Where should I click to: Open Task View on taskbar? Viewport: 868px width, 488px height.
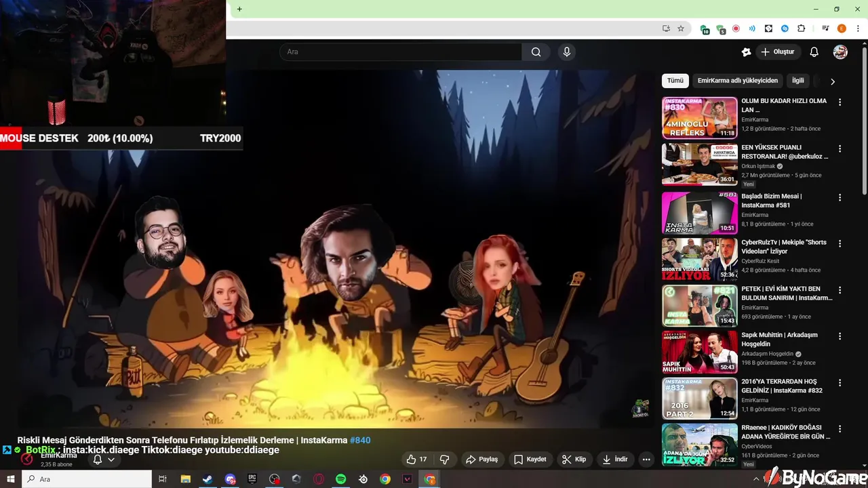163,479
